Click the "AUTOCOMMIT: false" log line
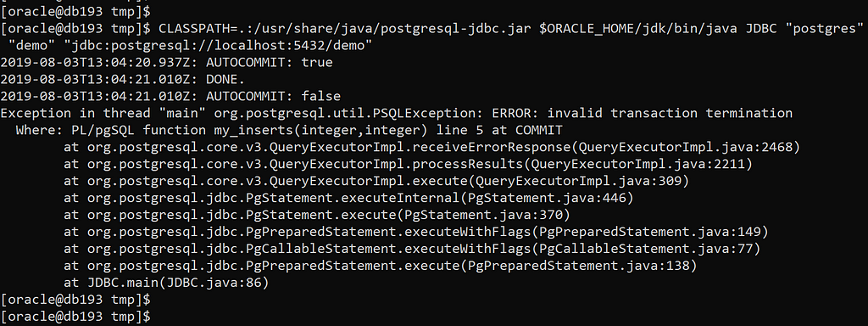868x326 pixels. click(170, 96)
